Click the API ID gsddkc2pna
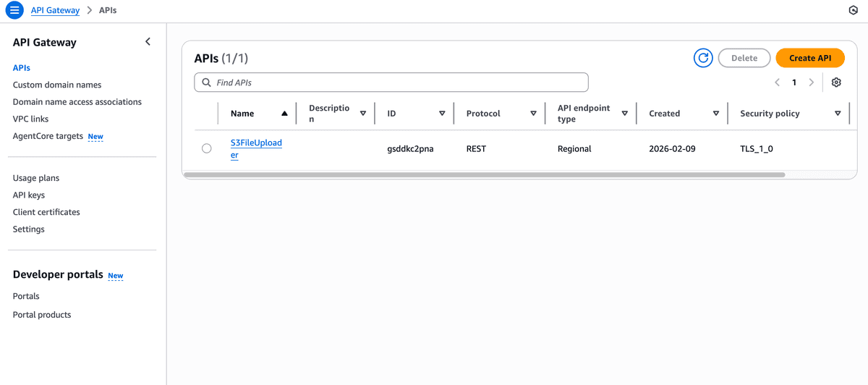This screenshot has width=868, height=385. coord(410,149)
